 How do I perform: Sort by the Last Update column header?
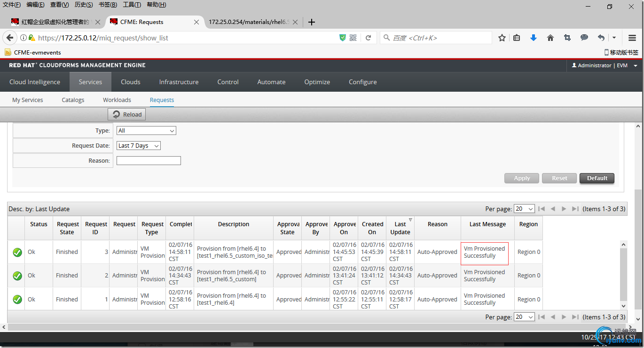tap(400, 228)
